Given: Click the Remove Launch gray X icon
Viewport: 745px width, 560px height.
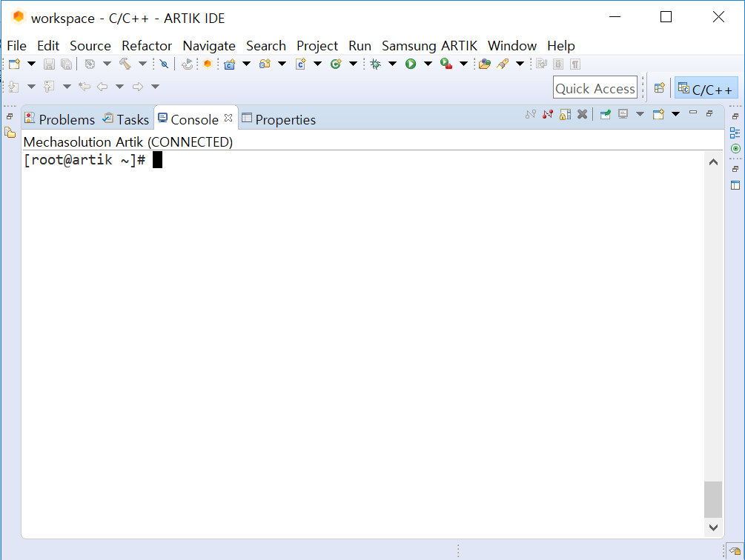Looking at the screenshot, I should (583, 114).
